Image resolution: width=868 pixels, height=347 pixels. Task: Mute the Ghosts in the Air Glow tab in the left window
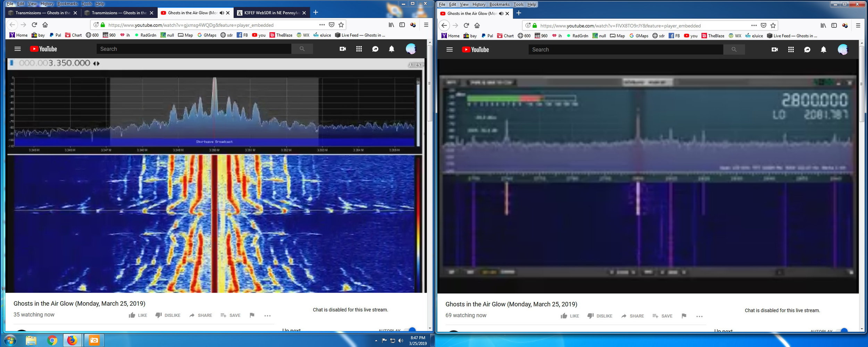tap(222, 13)
